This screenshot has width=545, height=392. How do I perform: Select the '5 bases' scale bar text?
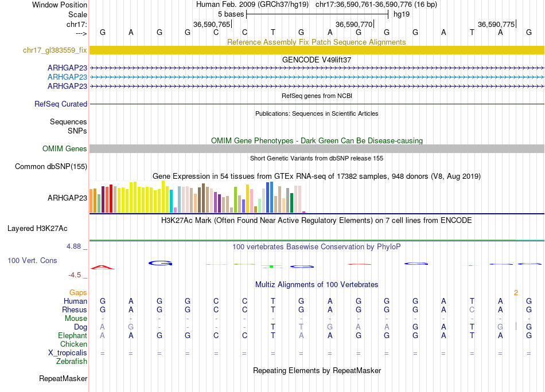(231, 14)
